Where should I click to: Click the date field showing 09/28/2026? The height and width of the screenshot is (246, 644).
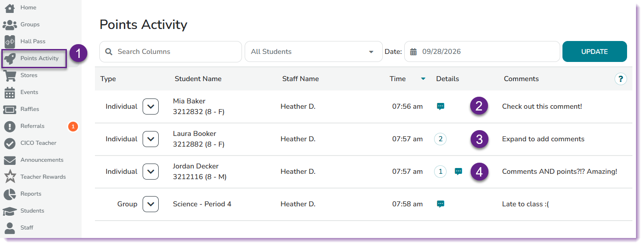coord(482,52)
